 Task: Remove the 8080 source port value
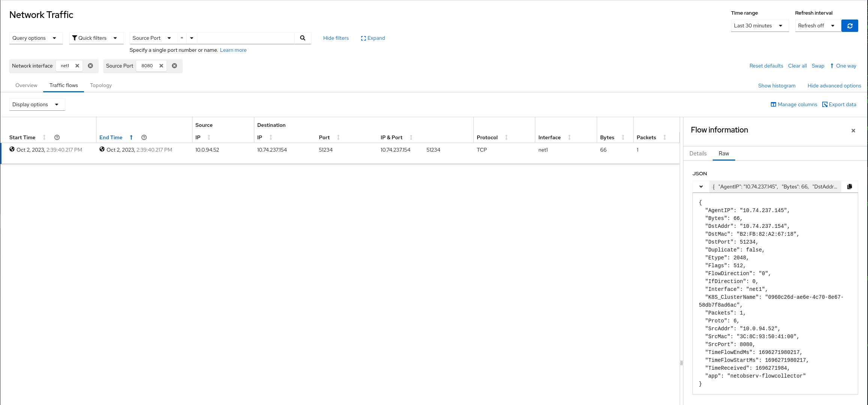[161, 66]
